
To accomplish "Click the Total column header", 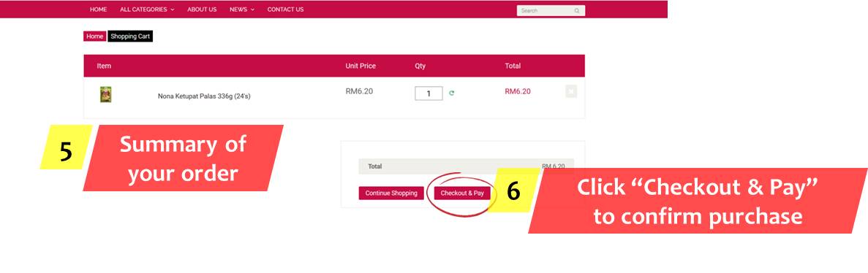I will click(x=513, y=66).
